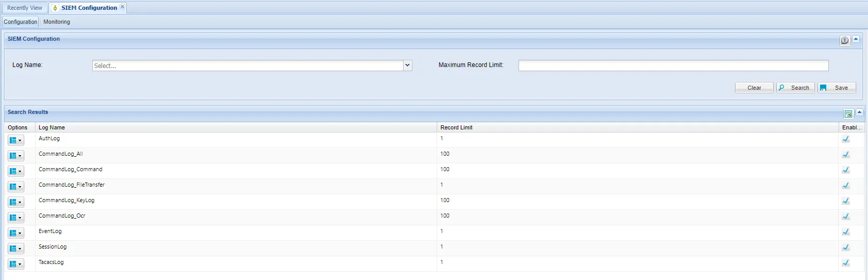Toggle enabled checkmark for CommandLog_KeyLog
Screen dimensions: 868x280
(846, 201)
